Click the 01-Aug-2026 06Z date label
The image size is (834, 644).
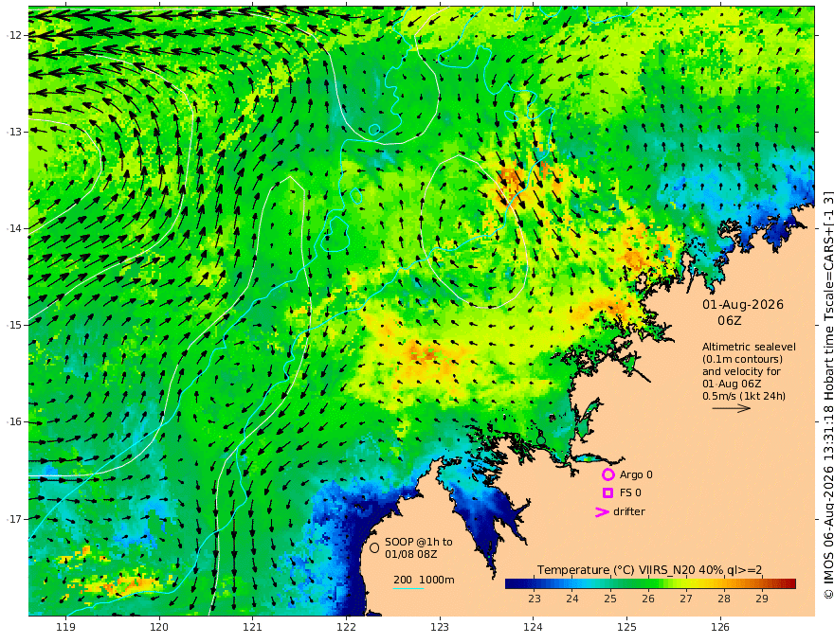pos(742,313)
